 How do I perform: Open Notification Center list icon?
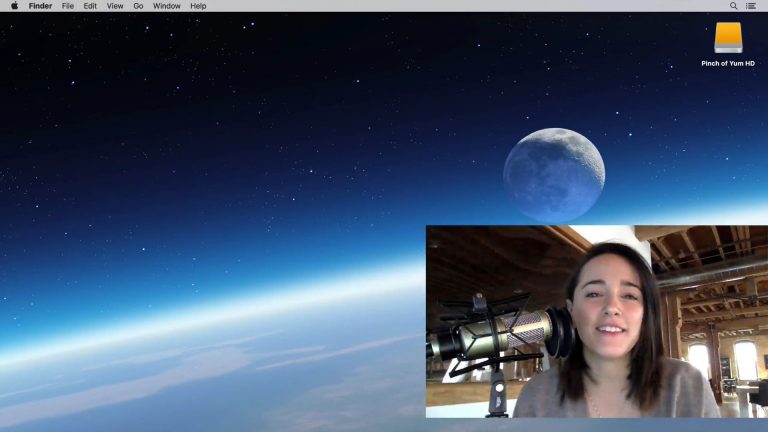click(x=750, y=6)
